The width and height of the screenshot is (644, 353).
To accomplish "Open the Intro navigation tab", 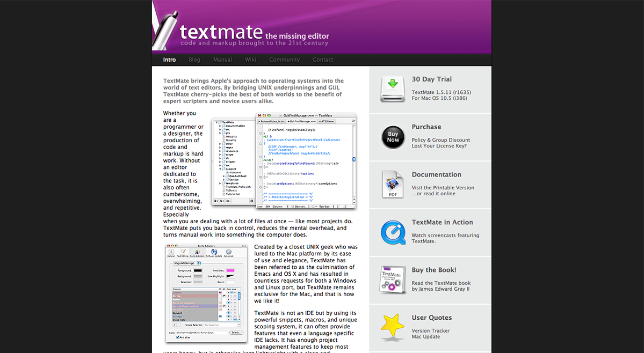I will pos(169,60).
